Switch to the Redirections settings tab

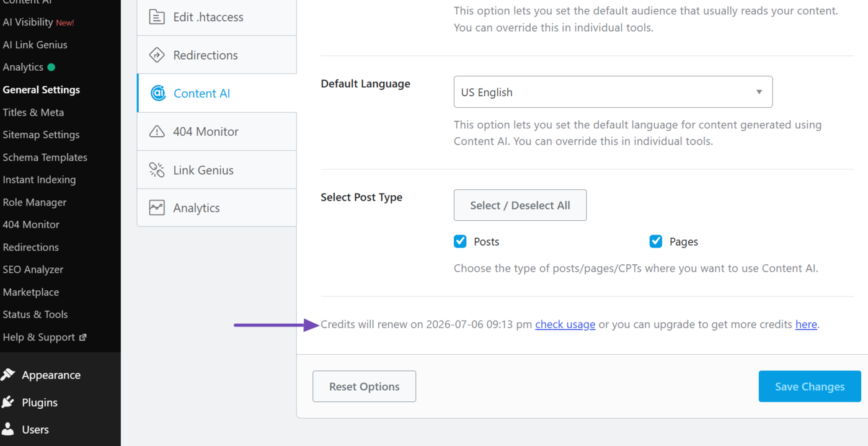(216, 55)
